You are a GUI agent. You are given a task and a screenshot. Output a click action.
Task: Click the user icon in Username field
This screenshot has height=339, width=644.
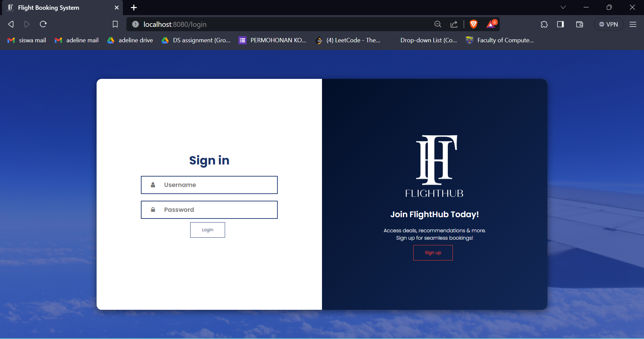153,185
